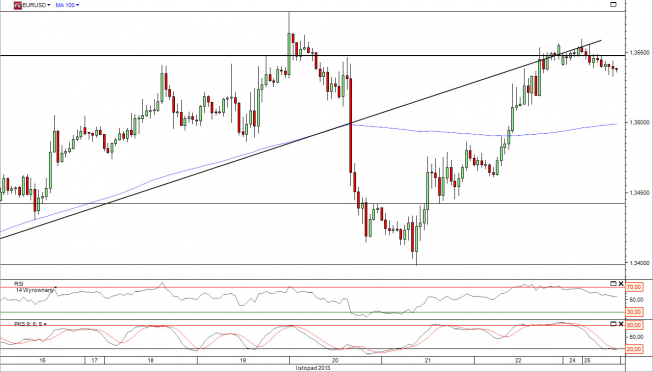
Task: Click date 18 on the time axis
Action: click(x=151, y=361)
